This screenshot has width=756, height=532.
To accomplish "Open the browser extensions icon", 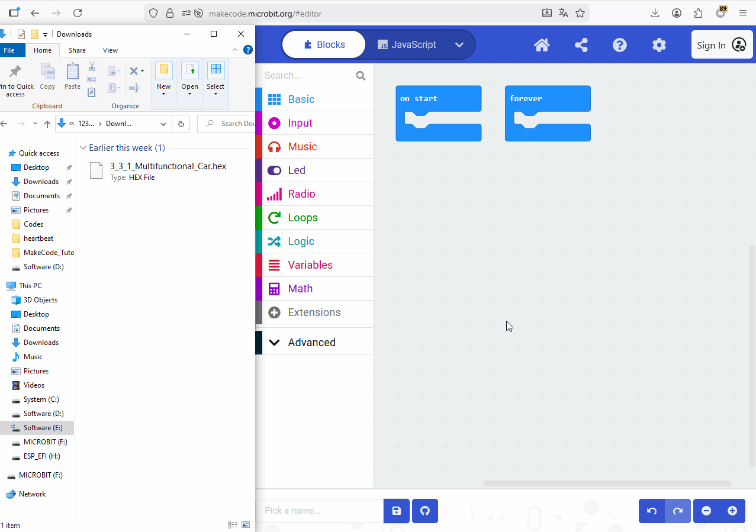I will 699,13.
